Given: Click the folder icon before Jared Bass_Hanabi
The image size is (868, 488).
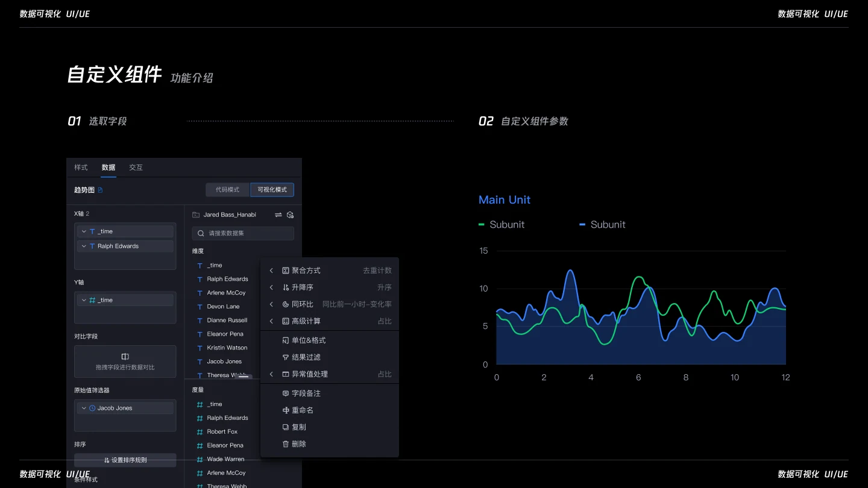Looking at the screenshot, I should 196,214.
